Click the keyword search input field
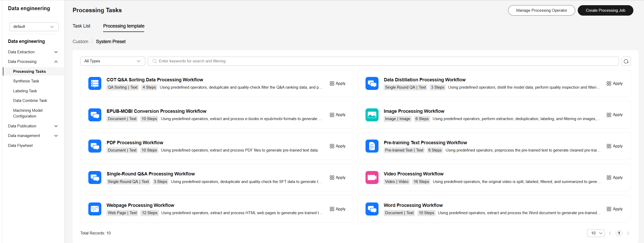The height and width of the screenshot is (243, 644). 383,61
